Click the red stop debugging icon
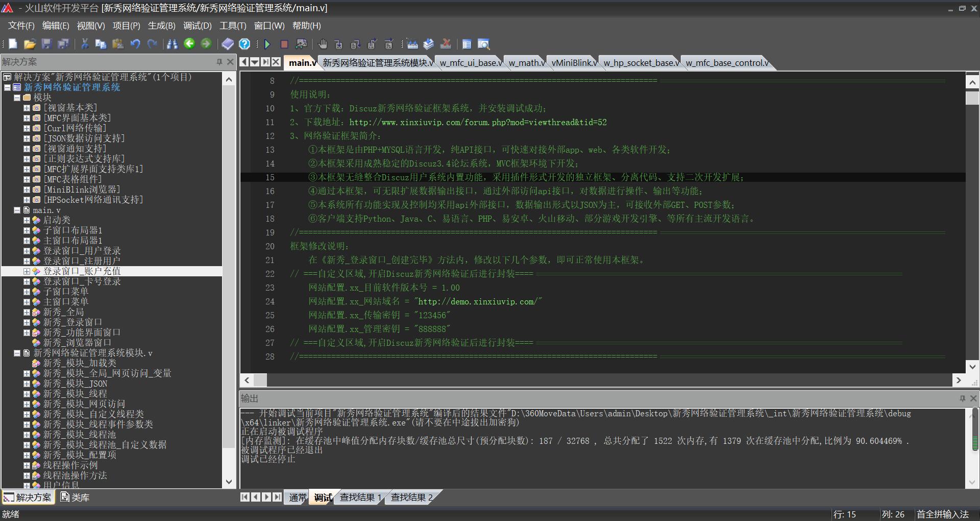 coord(284,44)
